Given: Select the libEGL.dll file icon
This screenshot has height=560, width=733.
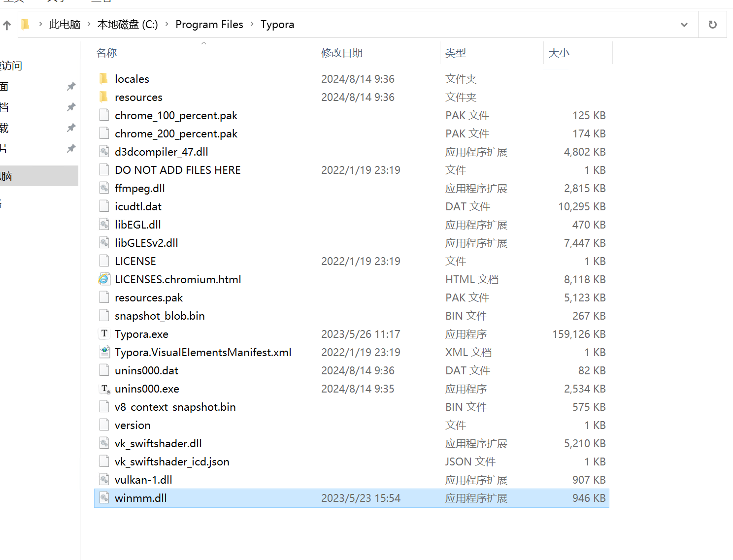Looking at the screenshot, I should pos(104,225).
